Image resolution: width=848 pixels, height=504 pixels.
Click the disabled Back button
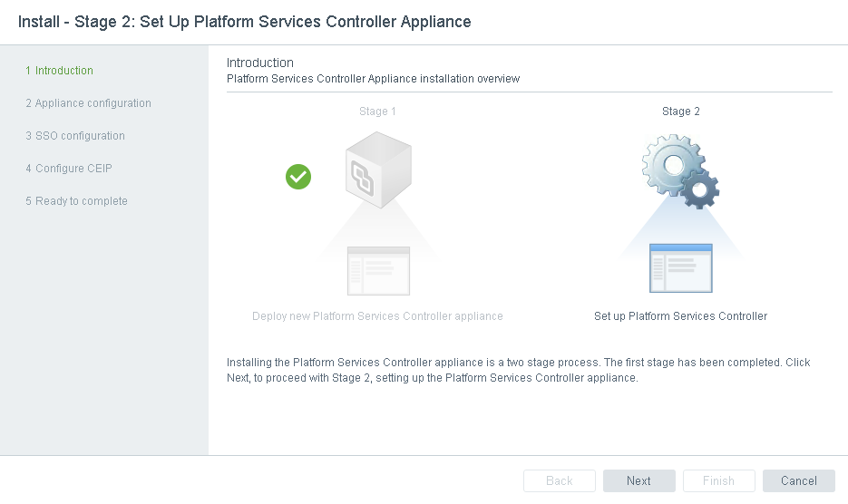(559, 481)
